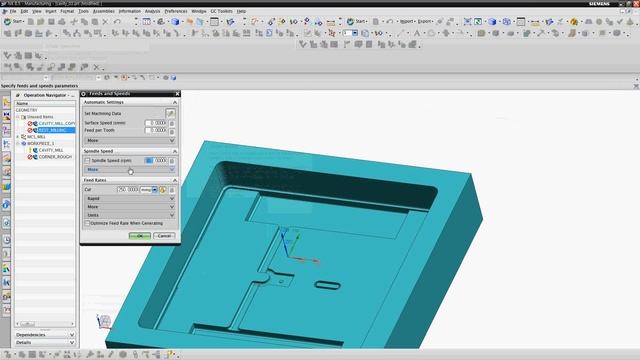
Task: Click the machining data wrench icon
Action: tap(170, 113)
